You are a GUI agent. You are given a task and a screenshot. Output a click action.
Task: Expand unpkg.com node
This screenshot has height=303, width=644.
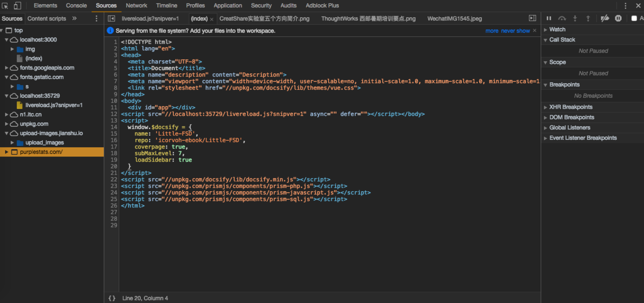(7, 124)
